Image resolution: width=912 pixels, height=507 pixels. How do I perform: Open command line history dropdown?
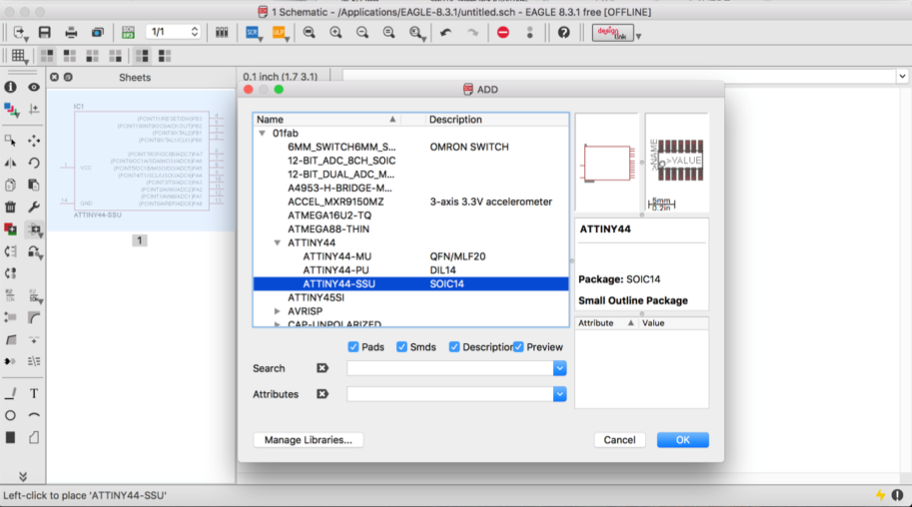click(902, 76)
